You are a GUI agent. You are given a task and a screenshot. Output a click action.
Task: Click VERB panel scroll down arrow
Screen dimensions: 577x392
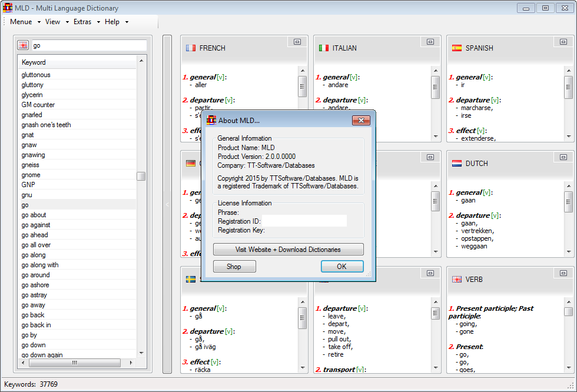(569, 367)
